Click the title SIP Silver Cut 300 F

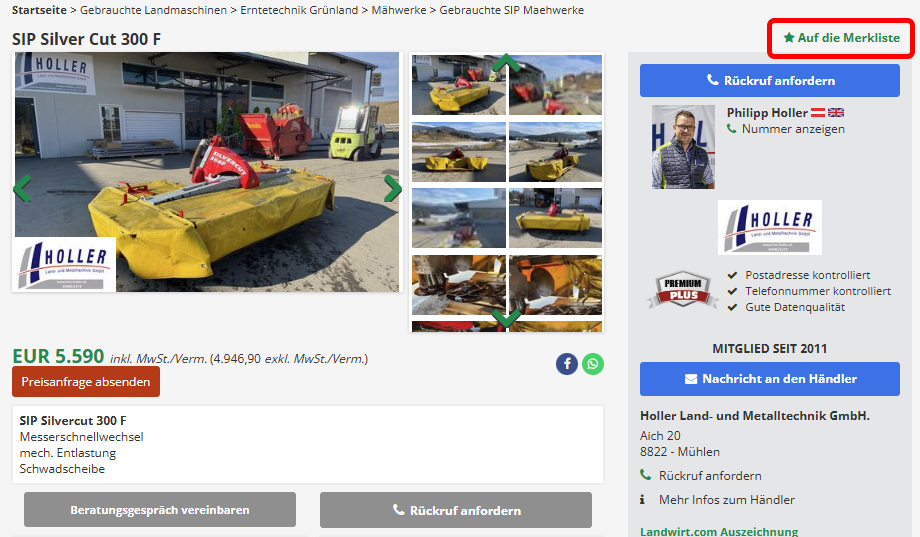pyautogui.click(x=86, y=39)
